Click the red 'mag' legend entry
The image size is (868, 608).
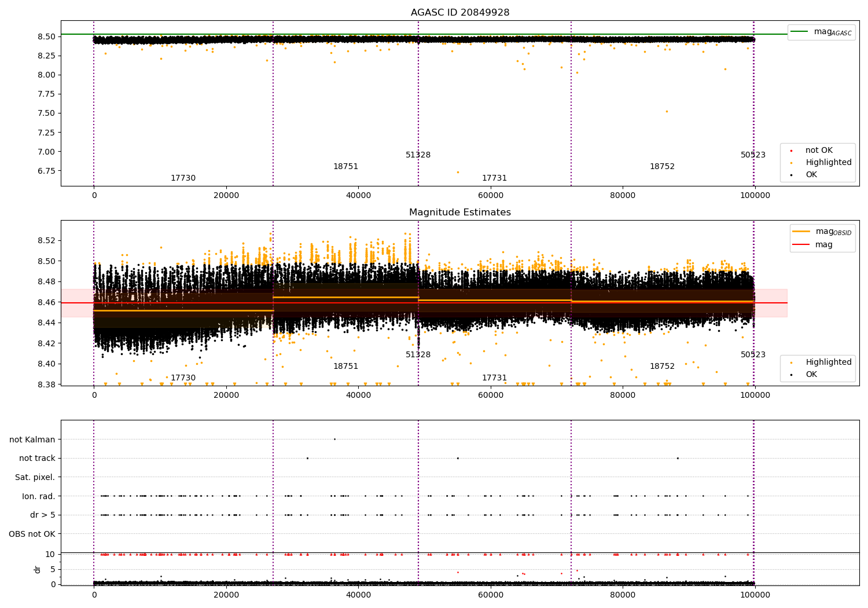(x=813, y=245)
